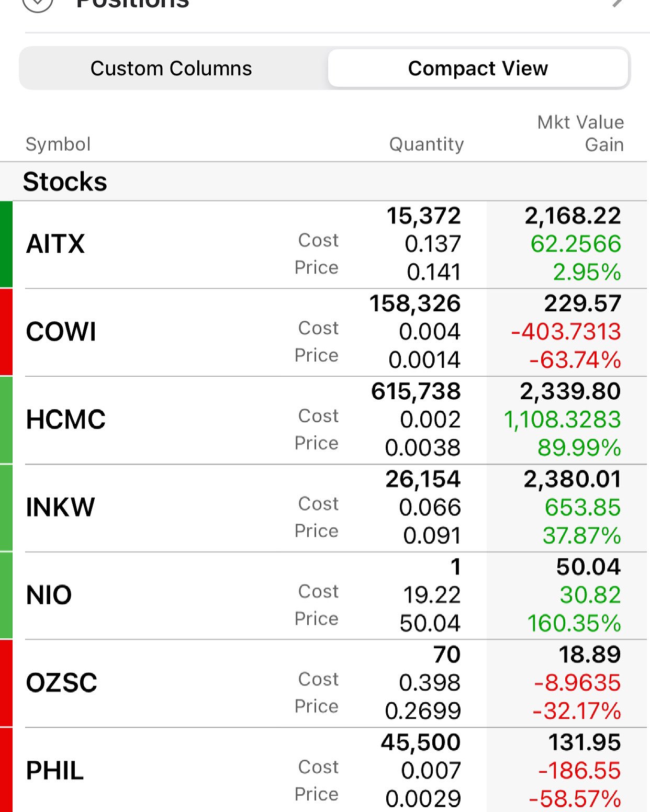Open the PHIL position row

coord(323,770)
